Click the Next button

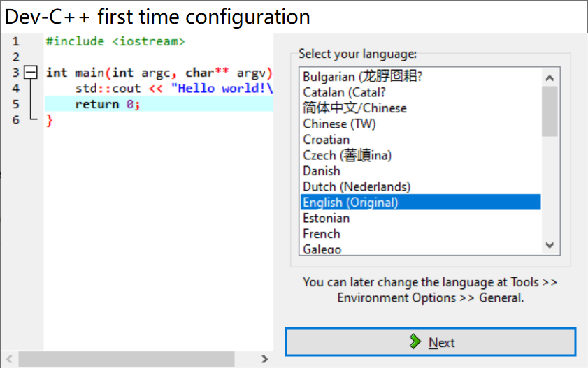click(x=430, y=341)
